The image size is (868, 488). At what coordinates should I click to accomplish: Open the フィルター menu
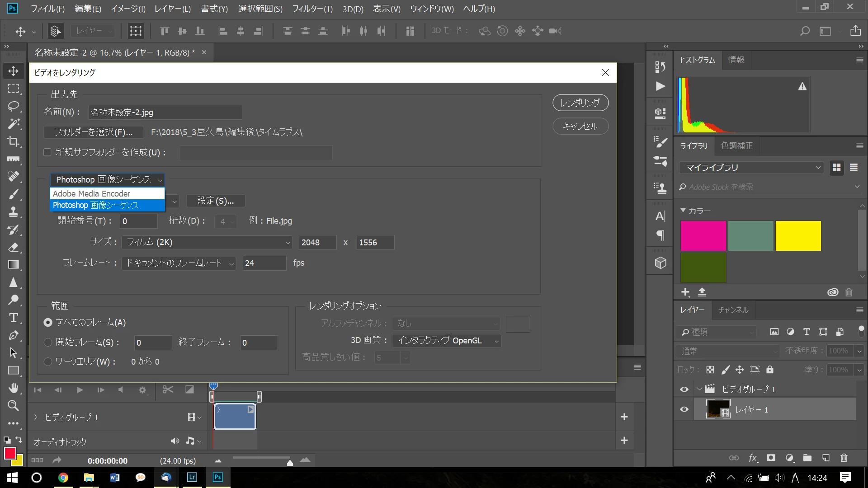312,9
